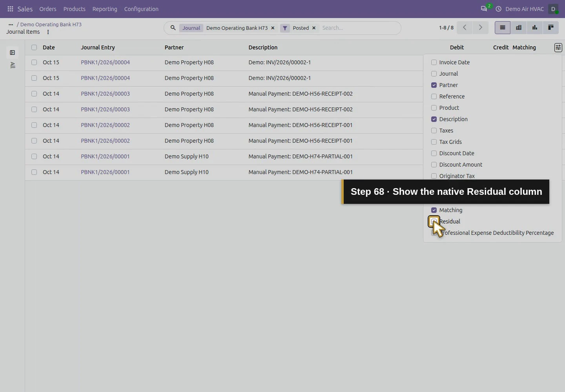The height and width of the screenshot is (392, 565).
Task: Switch to pivot view
Action: point(519,27)
